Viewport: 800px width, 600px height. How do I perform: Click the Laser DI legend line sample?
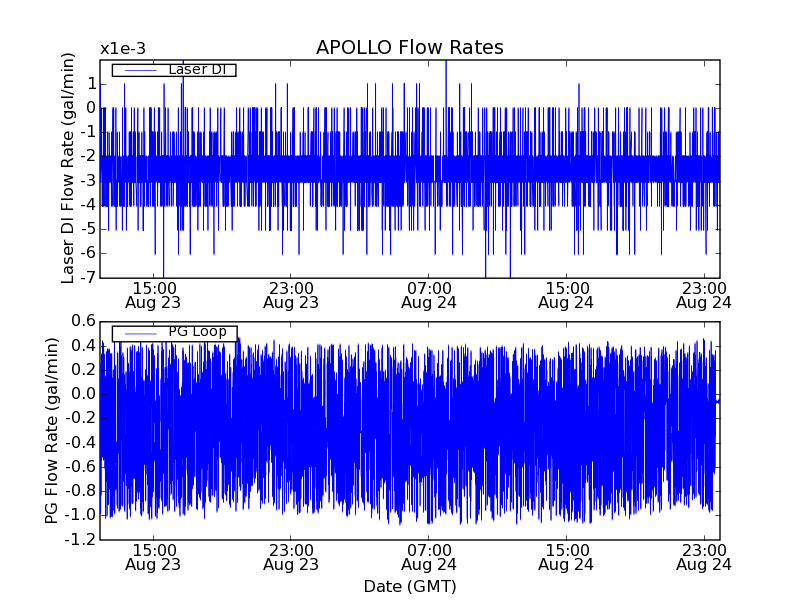[140, 70]
